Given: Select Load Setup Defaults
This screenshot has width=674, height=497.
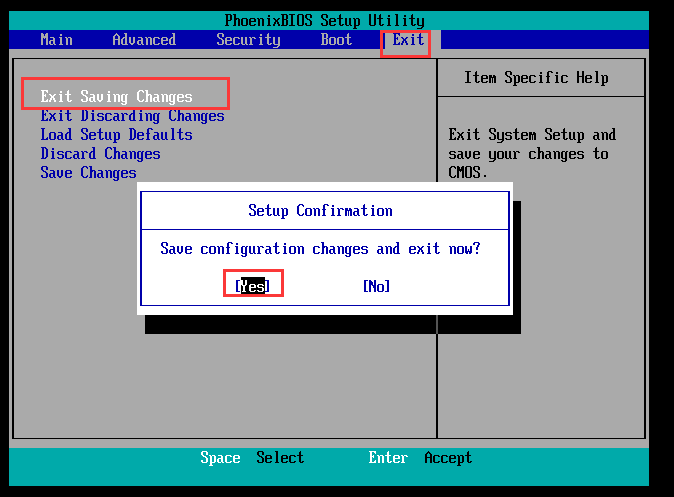Looking at the screenshot, I should pyautogui.click(x=116, y=135).
